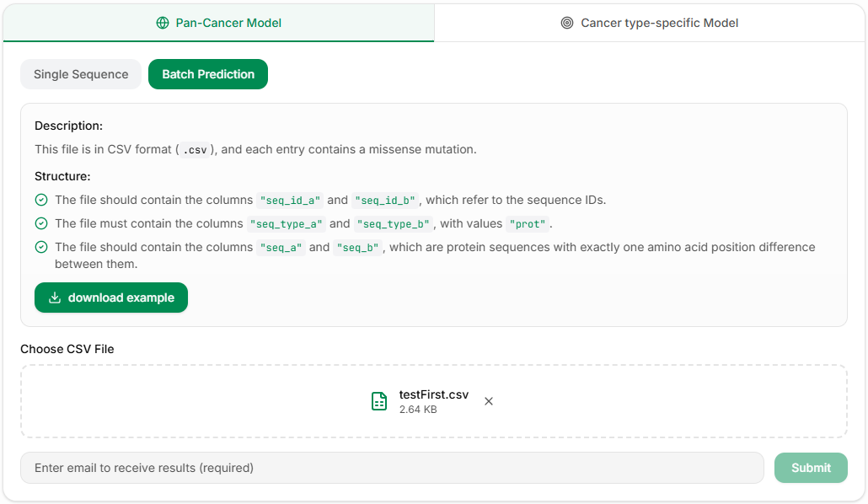
Task: Switch to the Pan-Cancer Model tab
Action: (219, 23)
